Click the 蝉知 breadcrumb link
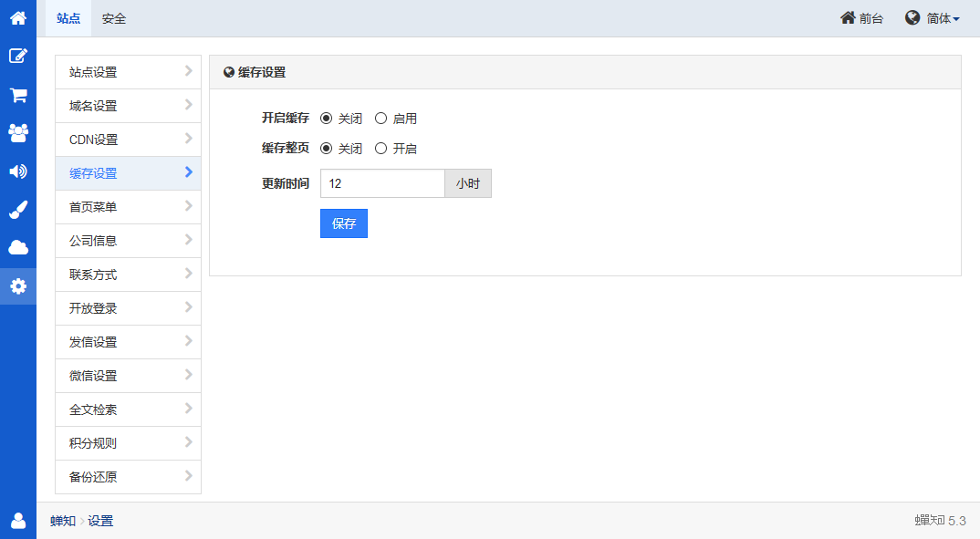980x539 pixels. [63, 521]
